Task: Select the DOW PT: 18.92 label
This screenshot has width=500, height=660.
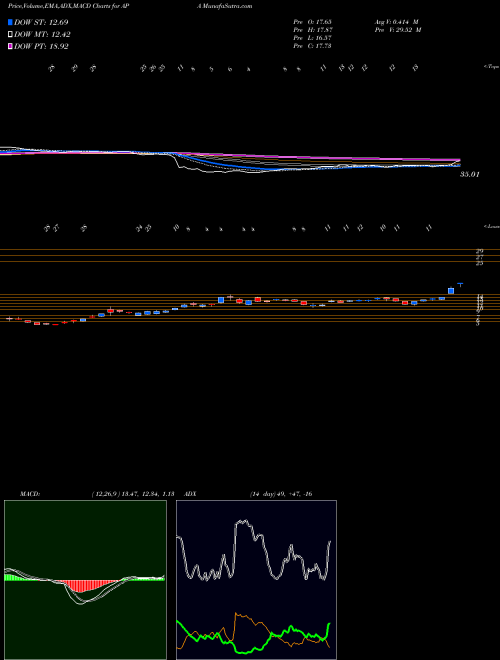Action: coord(41,47)
